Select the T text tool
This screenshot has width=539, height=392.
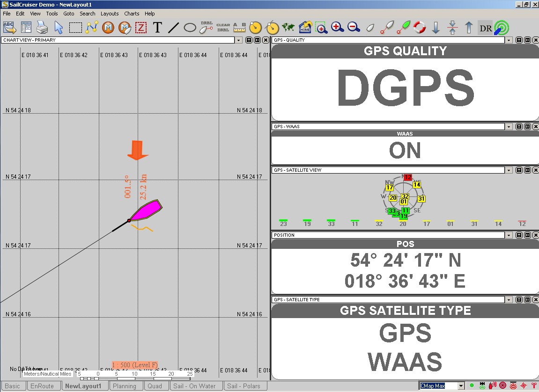coord(157,28)
